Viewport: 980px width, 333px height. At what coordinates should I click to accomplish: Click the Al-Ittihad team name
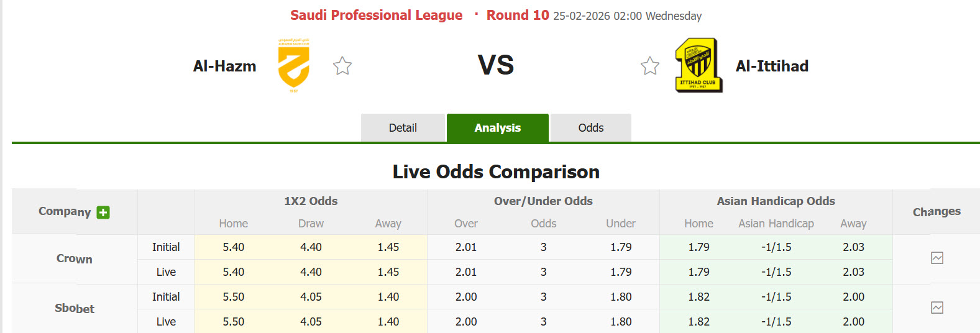pyautogui.click(x=772, y=66)
